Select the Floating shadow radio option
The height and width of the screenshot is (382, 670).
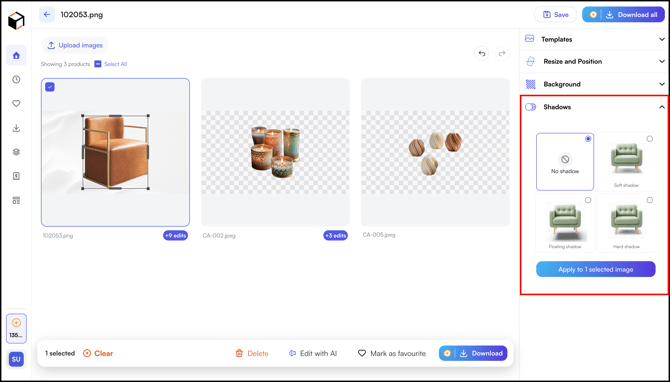coord(588,200)
